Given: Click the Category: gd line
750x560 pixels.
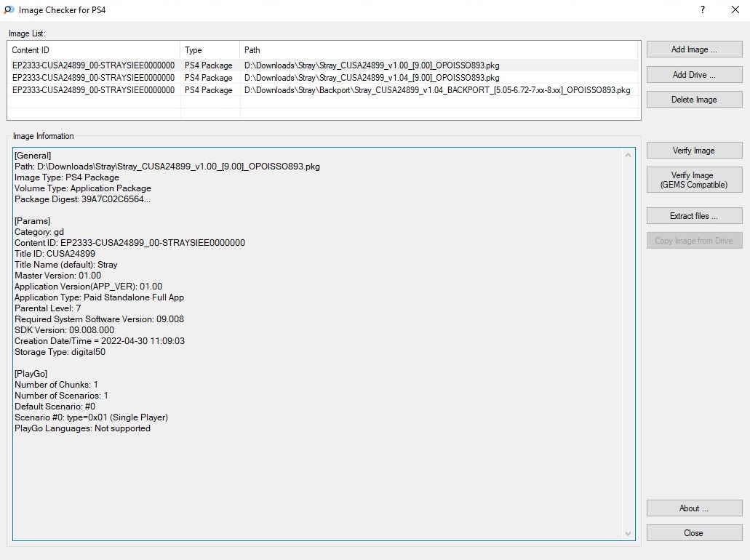Looking at the screenshot, I should (x=39, y=232).
